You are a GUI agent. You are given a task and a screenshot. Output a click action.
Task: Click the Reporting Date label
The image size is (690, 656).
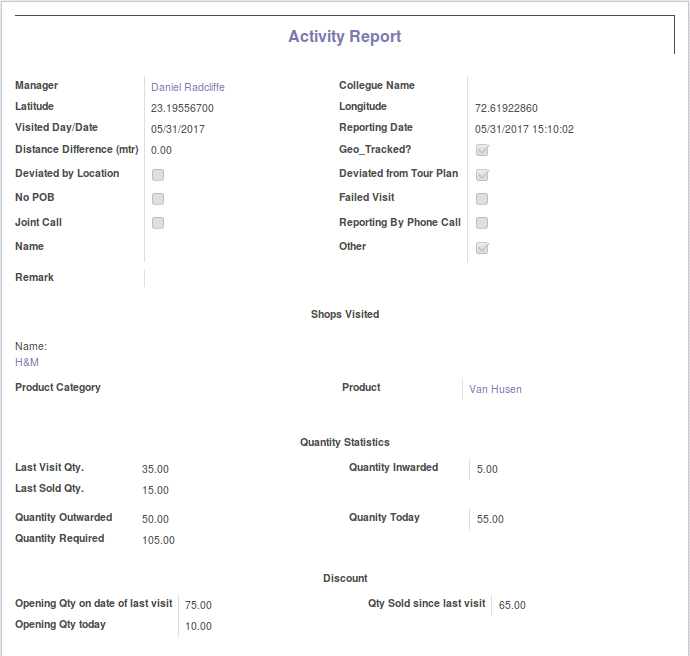coord(376,128)
